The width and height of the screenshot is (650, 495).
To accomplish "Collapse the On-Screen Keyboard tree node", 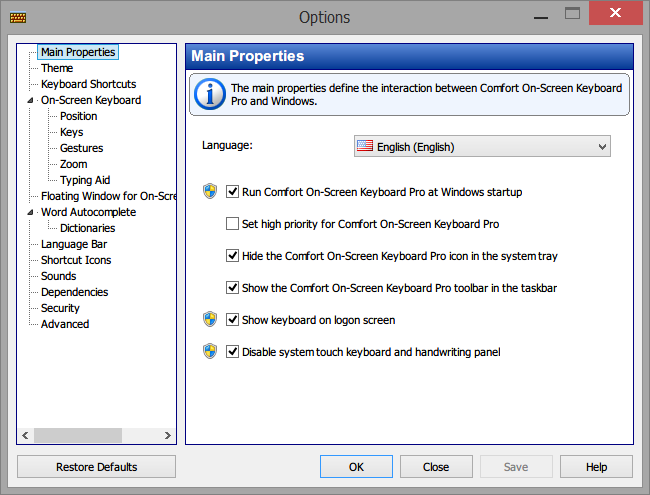I will [30, 100].
